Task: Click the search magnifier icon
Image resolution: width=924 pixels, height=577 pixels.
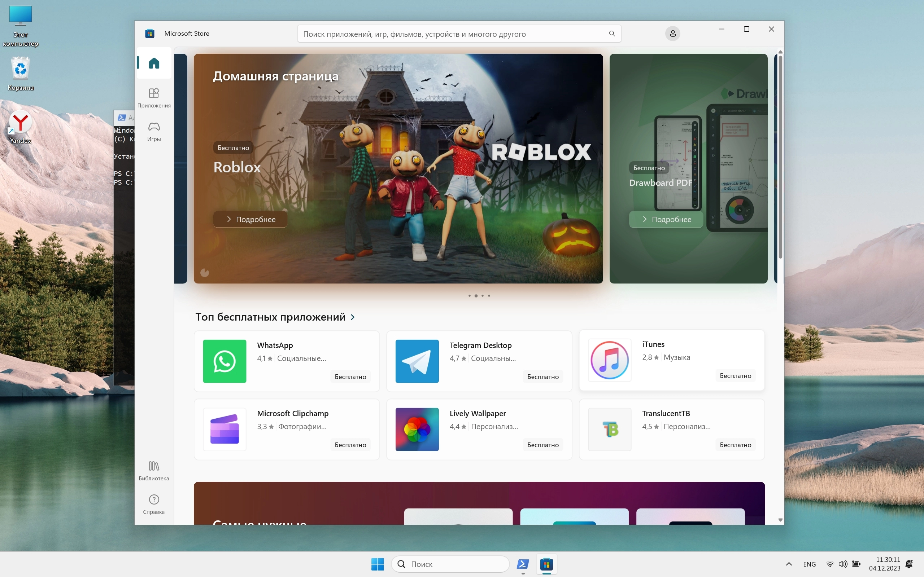Action: (612, 34)
